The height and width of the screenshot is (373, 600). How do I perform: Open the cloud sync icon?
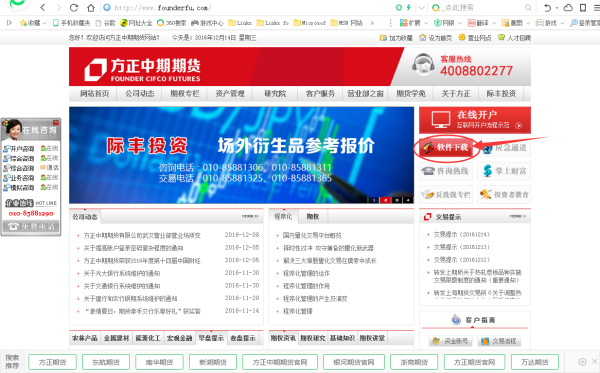point(569,8)
